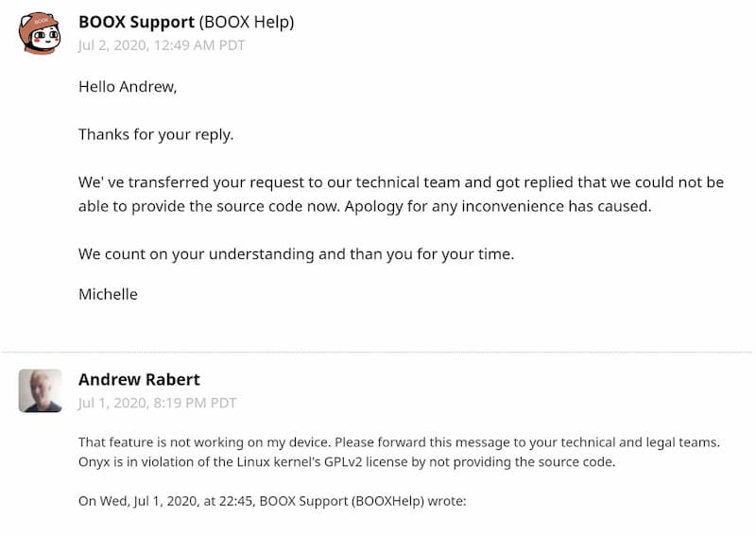Click the Andrew Rabert sender name
Viewport: 756px width, 536px height.
click(x=139, y=380)
